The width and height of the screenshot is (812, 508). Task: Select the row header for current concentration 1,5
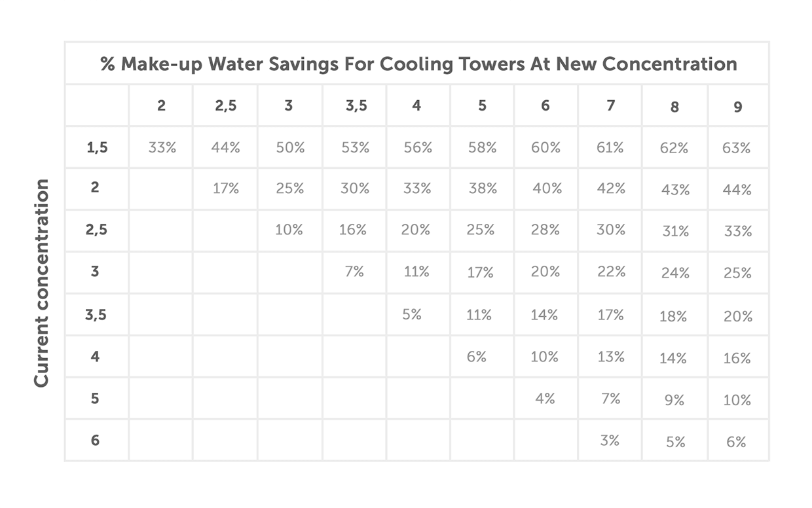pos(96,147)
